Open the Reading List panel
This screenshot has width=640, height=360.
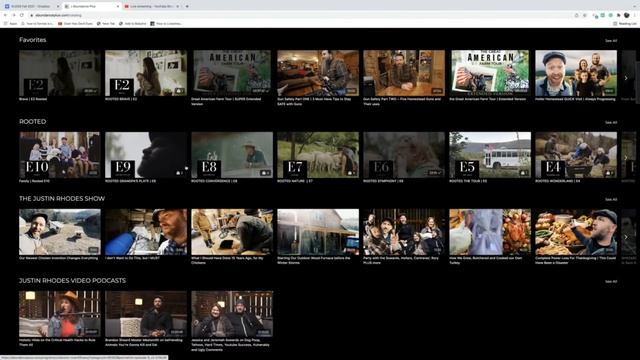click(624, 24)
